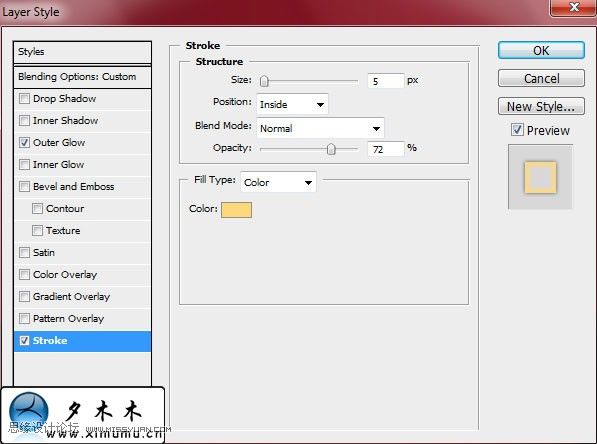Click the Size slider handle

pyautogui.click(x=264, y=81)
